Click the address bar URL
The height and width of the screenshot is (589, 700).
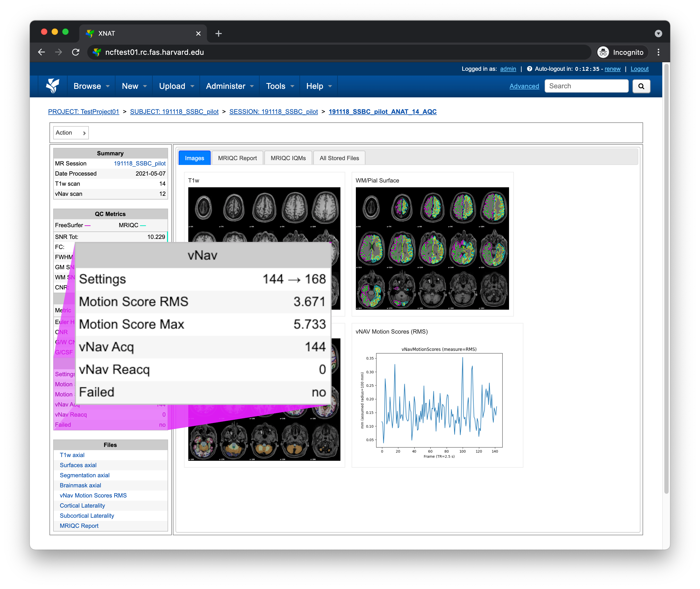pyautogui.click(x=154, y=52)
